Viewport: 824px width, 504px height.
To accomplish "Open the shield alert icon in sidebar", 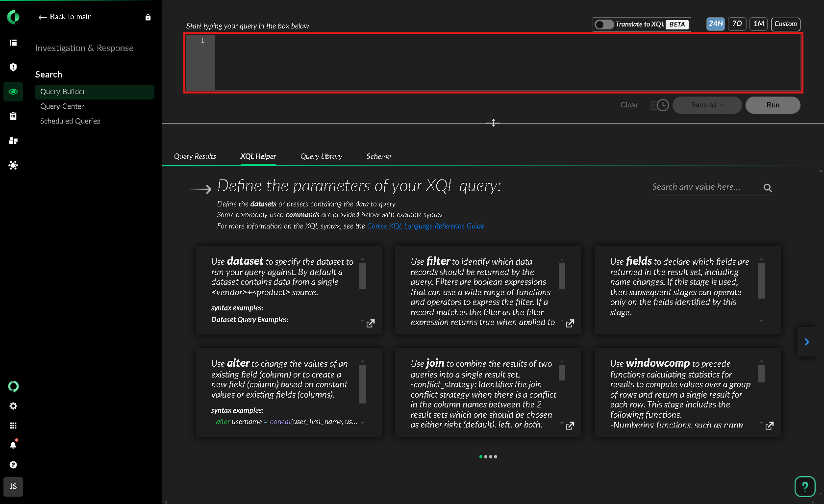I will tap(13, 67).
